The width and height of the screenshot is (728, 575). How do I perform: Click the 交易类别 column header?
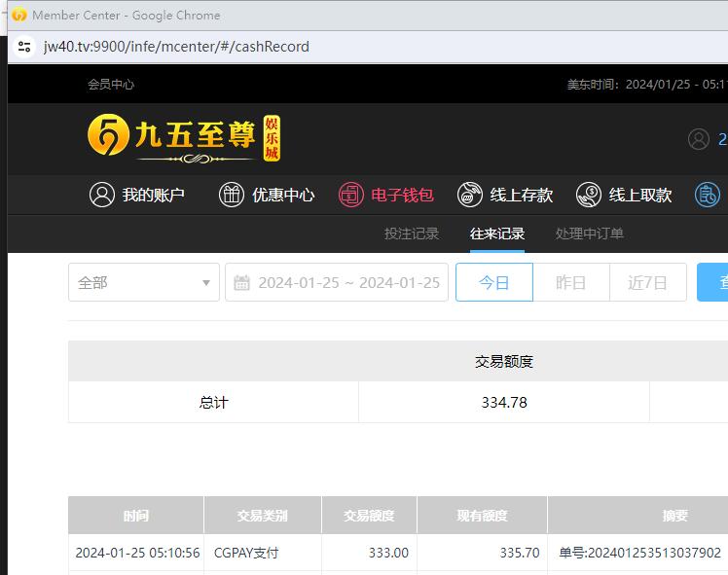pos(263,515)
